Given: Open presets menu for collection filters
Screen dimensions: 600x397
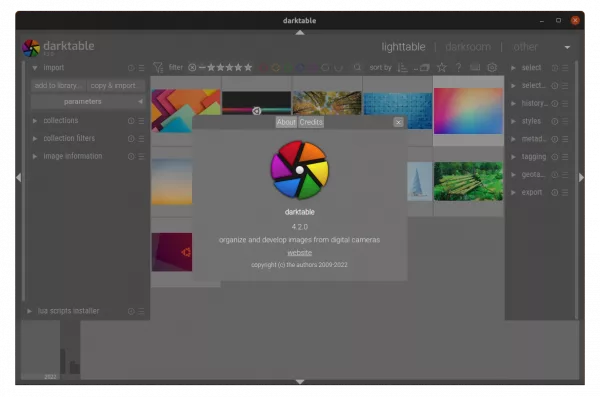Looking at the screenshot, I should click(x=142, y=138).
